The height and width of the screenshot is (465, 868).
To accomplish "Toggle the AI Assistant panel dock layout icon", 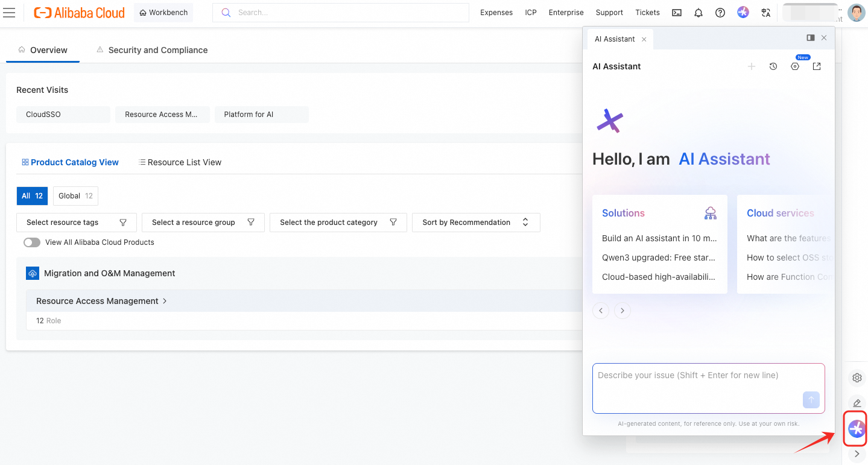I will 811,37.
